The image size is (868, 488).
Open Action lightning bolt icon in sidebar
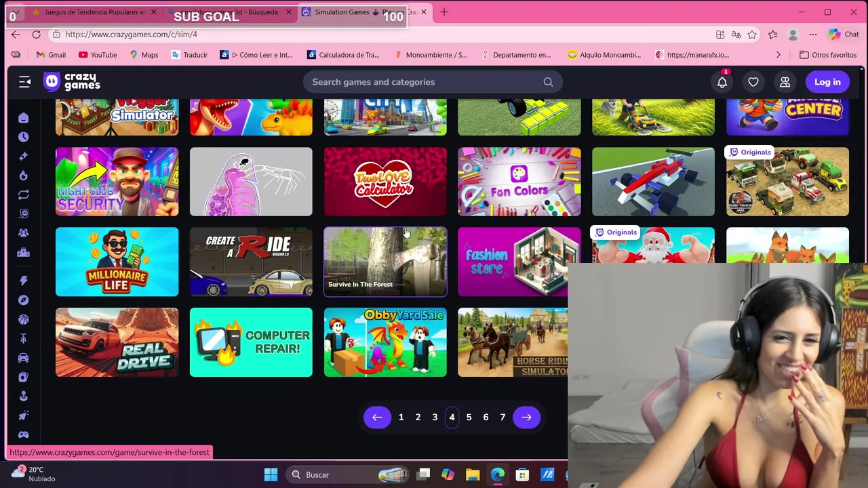(24, 280)
